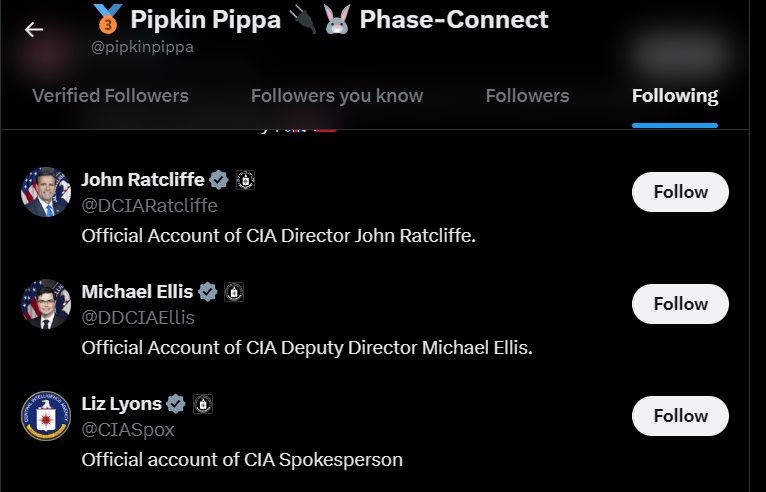Open Michael Ellis's profile picture
Image resolution: width=766 pixels, height=492 pixels.
(x=46, y=304)
